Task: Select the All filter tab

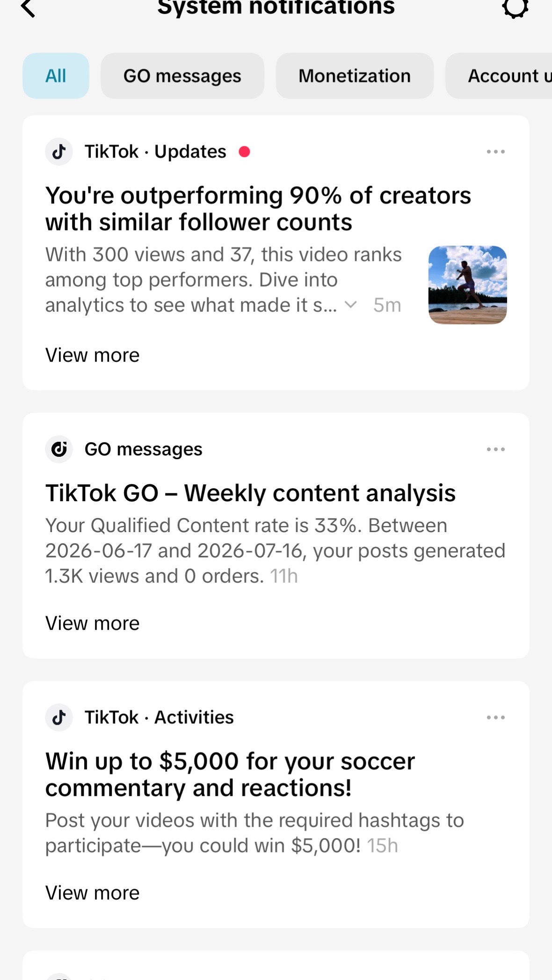Action: [x=56, y=76]
